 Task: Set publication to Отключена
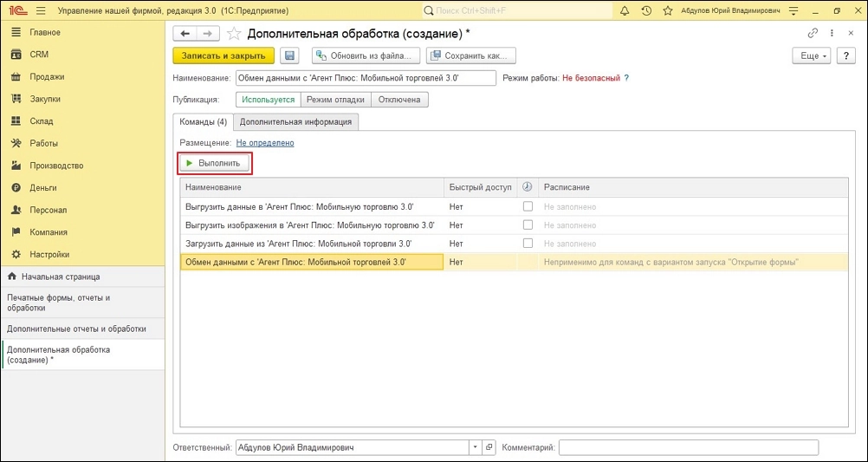point(399,100)
